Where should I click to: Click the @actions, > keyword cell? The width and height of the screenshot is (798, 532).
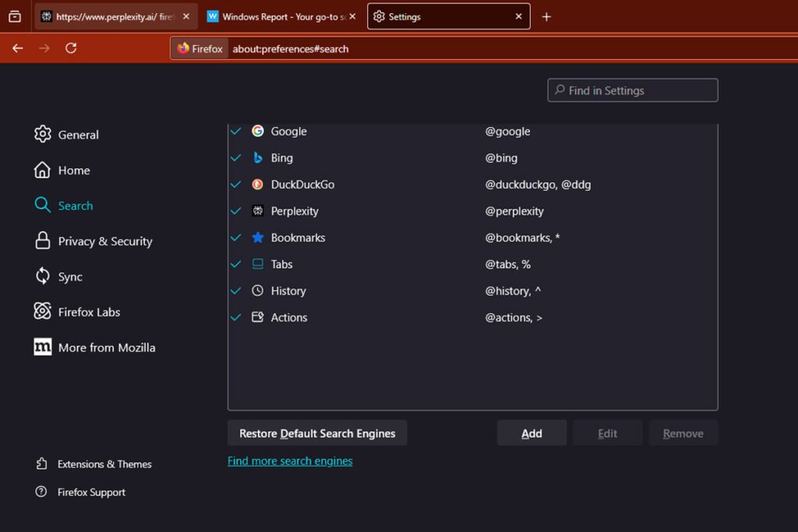pyautogui.click(x=514, y=317)
